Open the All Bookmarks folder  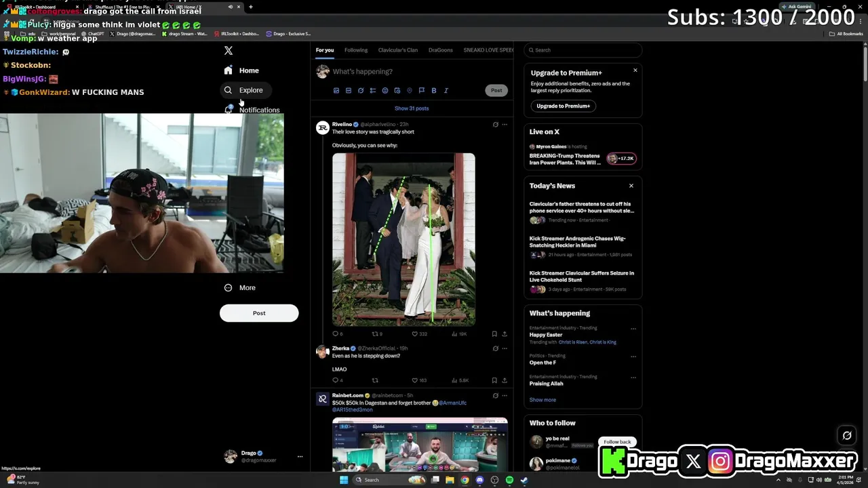pos(846,33)
